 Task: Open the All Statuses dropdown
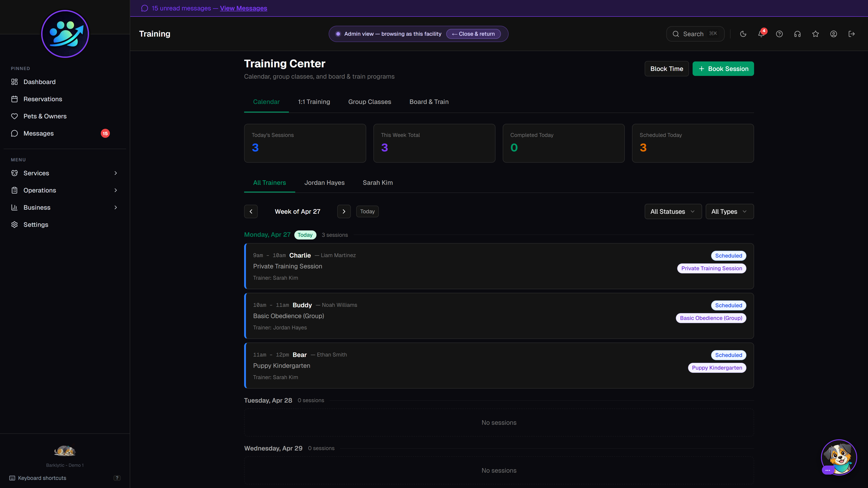click(x=673, y=211)
